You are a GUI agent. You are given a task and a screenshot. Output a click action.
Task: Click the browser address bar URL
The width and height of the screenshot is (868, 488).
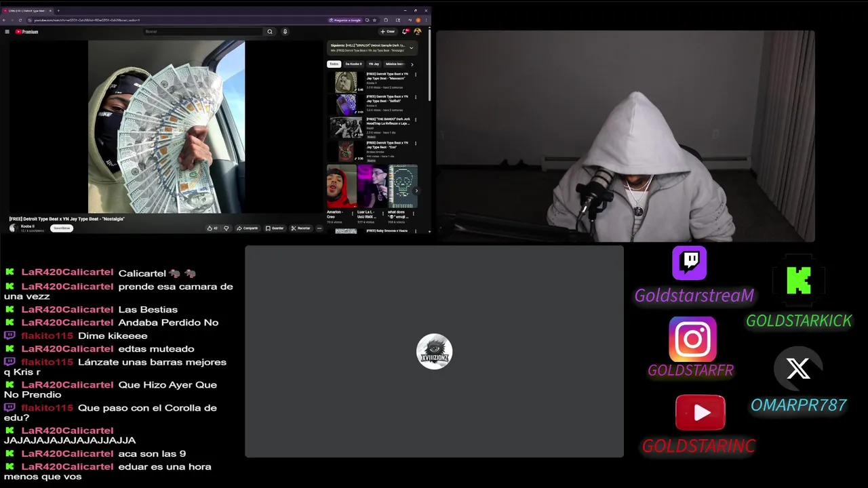coord(87,20)
